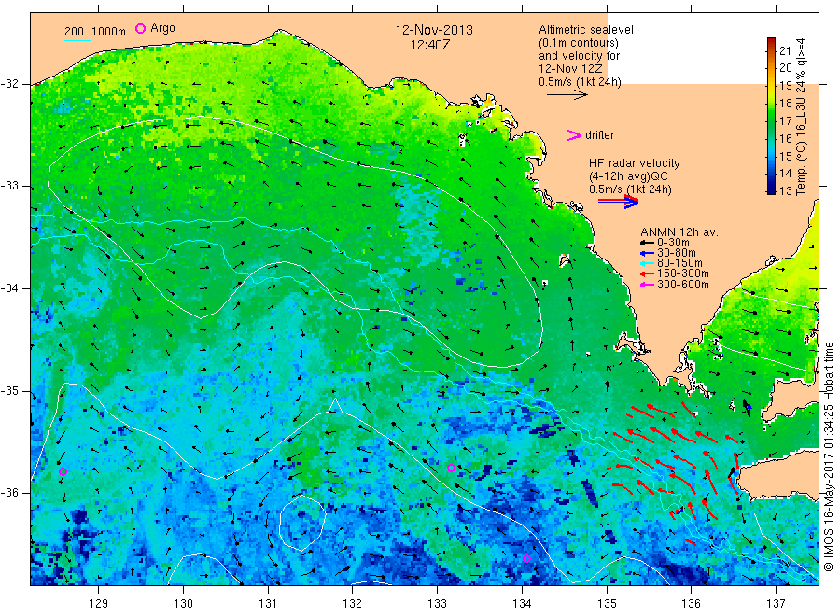Screen dimensions: 840x616
Task: Click the 19 degree label on the color bar
Action: (x=785, y=86)
